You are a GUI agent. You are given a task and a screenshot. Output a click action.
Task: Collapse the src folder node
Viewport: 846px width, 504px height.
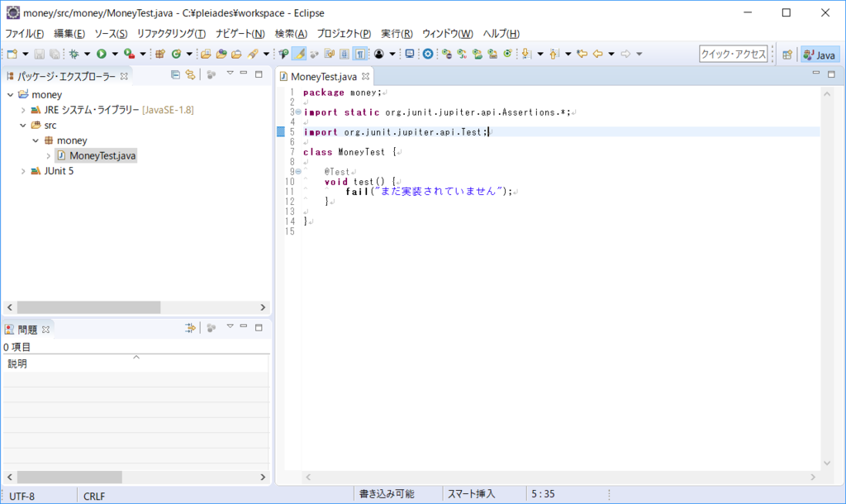[x=22, y=126]
